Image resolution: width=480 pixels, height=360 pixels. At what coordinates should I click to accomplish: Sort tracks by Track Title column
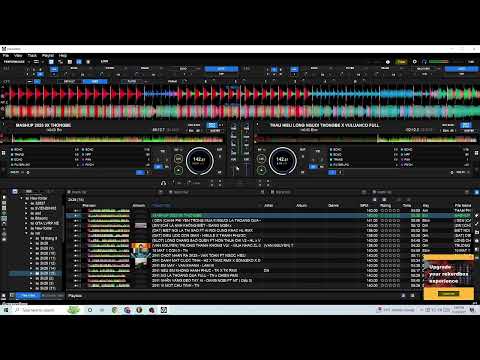coord(162,205)
